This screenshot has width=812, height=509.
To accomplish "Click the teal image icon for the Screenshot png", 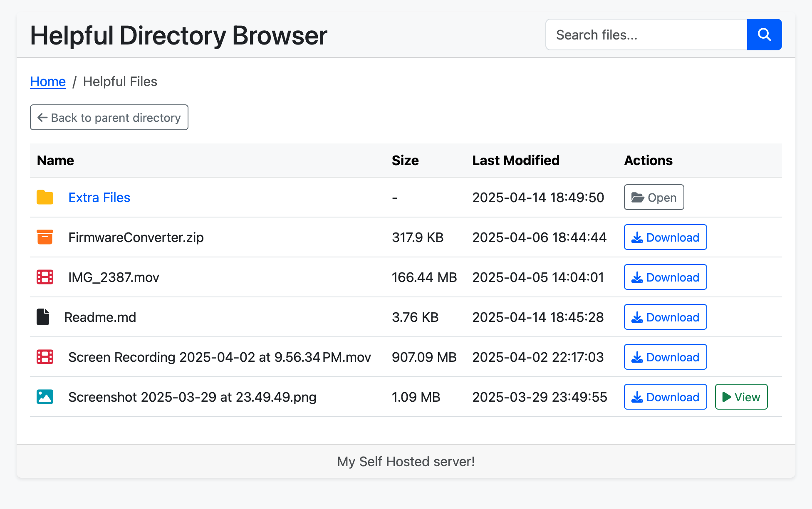I will pos(45,397).
